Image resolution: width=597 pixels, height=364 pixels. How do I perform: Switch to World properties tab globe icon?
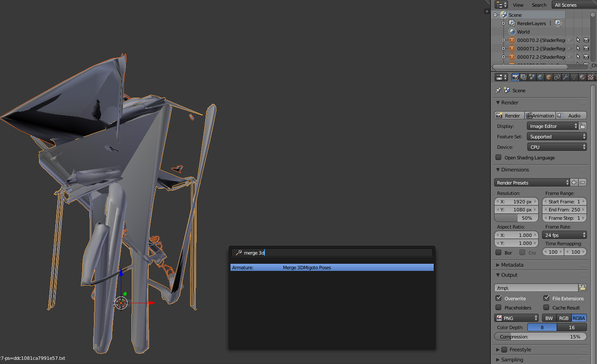click(540, 77)
